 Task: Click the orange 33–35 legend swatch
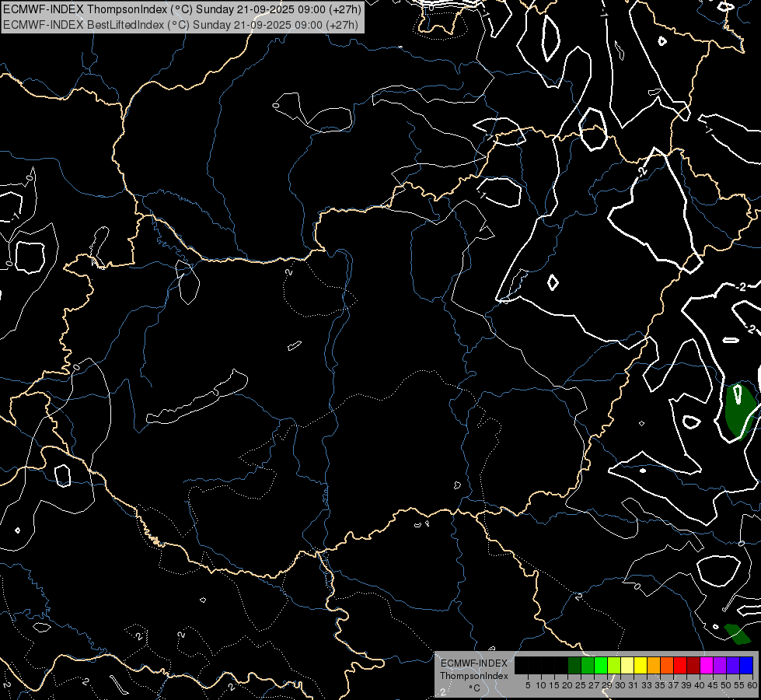[654, 665]
